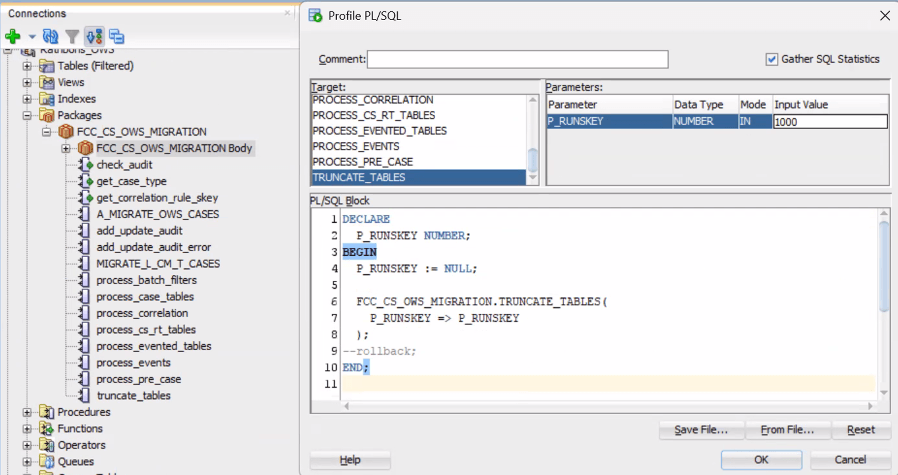Click Functions folder icon
898x475 pixels.
(46, 429)
